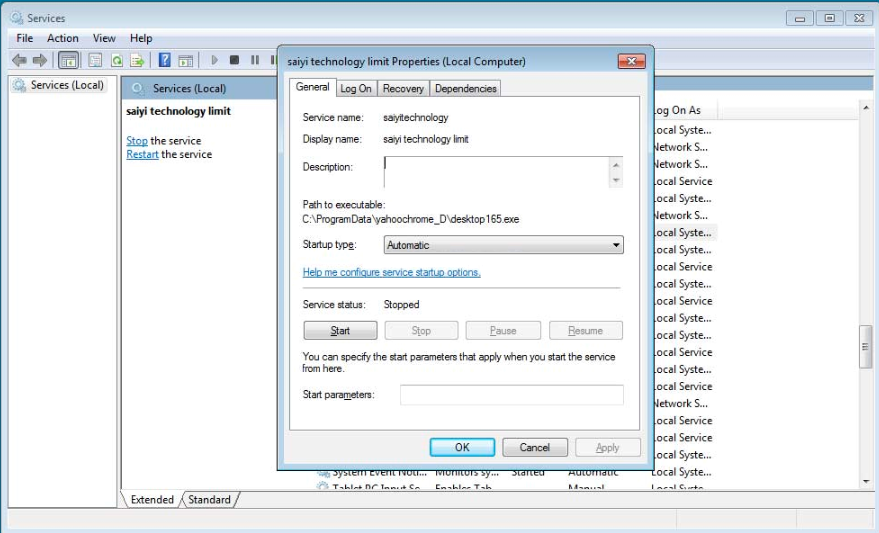This screenshot has height=533, width=879.
Task: Select the Standard tab at bottom
Action: pos(209,499)
